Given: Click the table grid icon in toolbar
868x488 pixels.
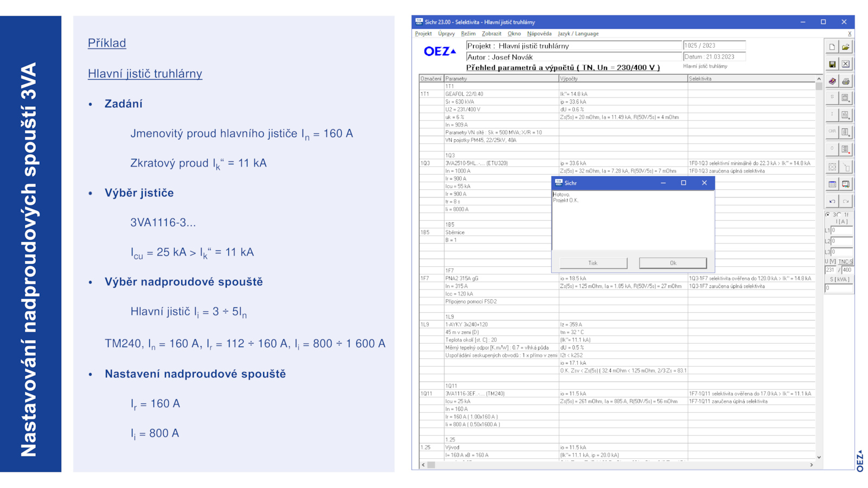Looking at the screenshot, I should pos(832,184).
